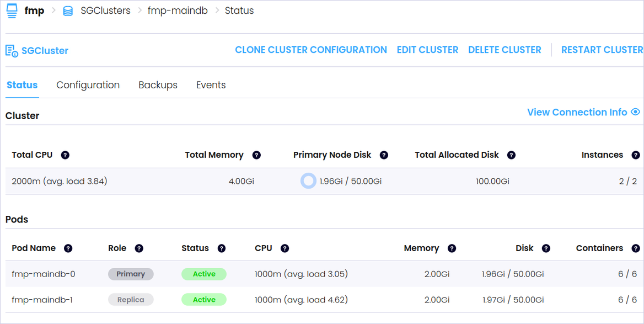
Task: Click the RESTART CLUSTER button
Action: pyautogui.click(x=602, y=50)
